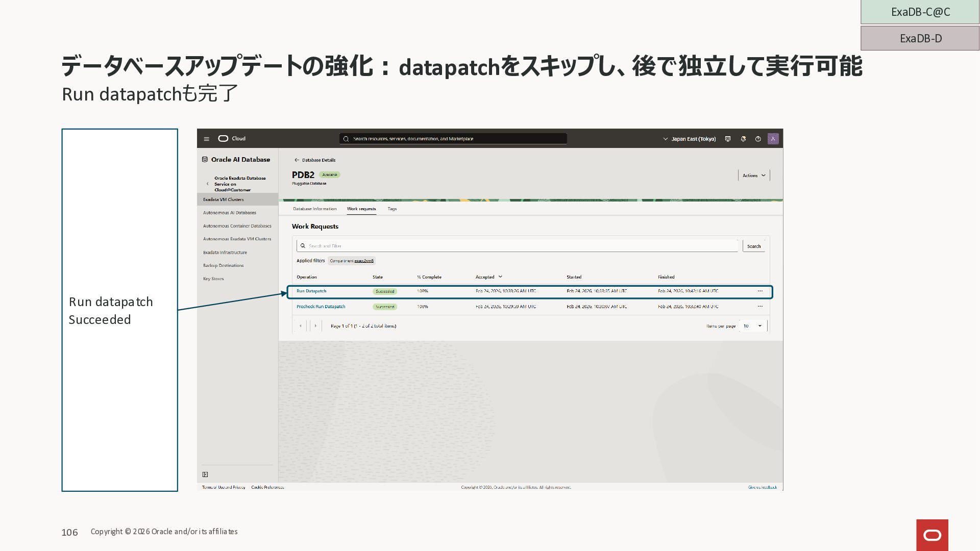Expand the Japan East (Tokyo) region selector
The image size is (980, 551).
click(689, 139)
